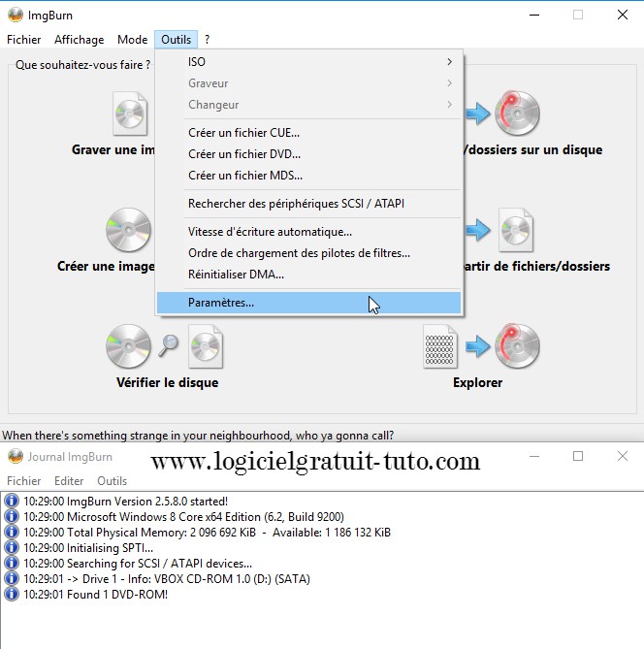Select Rechercher des périphériques SCSI / ATAPI
This screenshot has height=649, width=644.
coord(308,204)
